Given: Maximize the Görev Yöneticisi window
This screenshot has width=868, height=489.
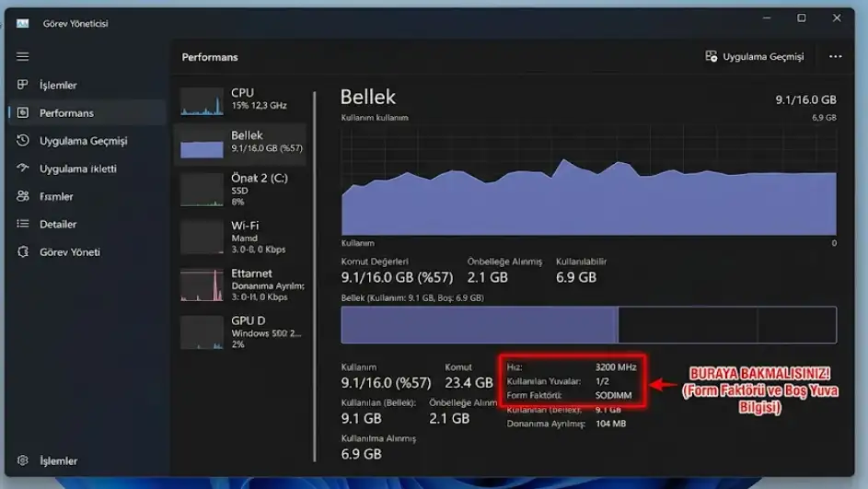Looking at the screenshot, I should (x=801, y=18).
